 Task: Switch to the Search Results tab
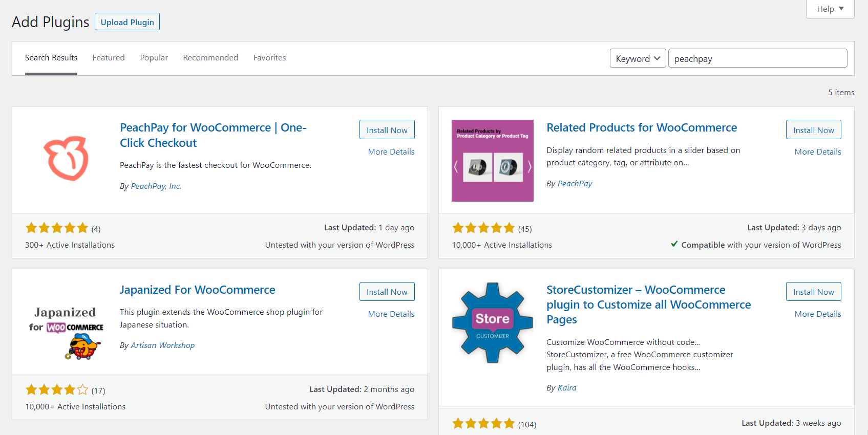tap(51, 58)
